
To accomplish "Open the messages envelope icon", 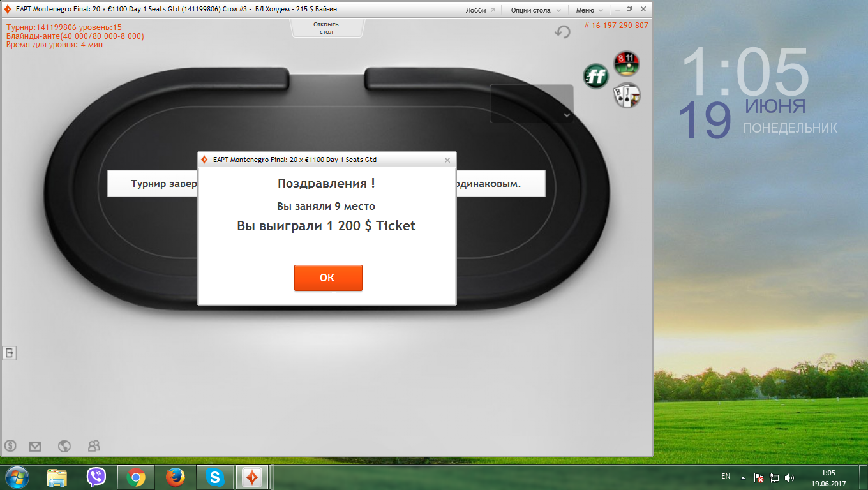I will 35,446.
